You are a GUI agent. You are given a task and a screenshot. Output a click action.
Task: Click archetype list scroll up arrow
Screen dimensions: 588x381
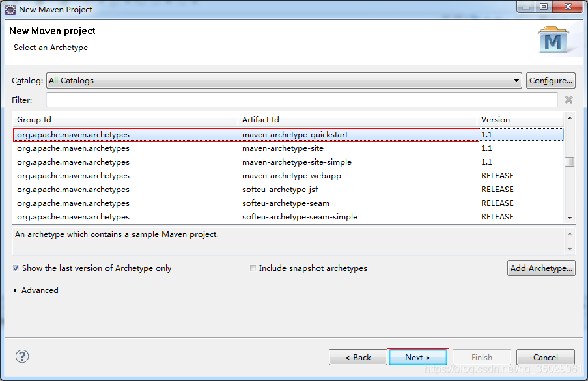coord(570,118)
